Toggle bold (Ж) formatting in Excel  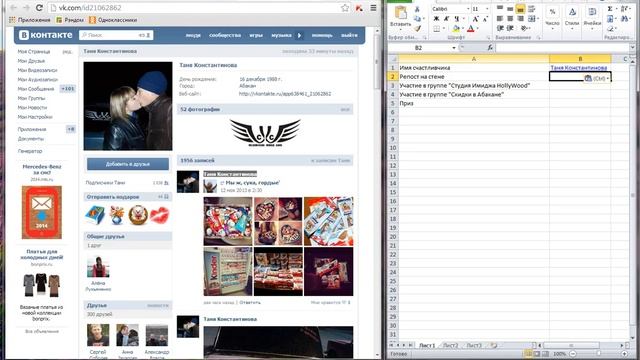[x=436, y=18]
